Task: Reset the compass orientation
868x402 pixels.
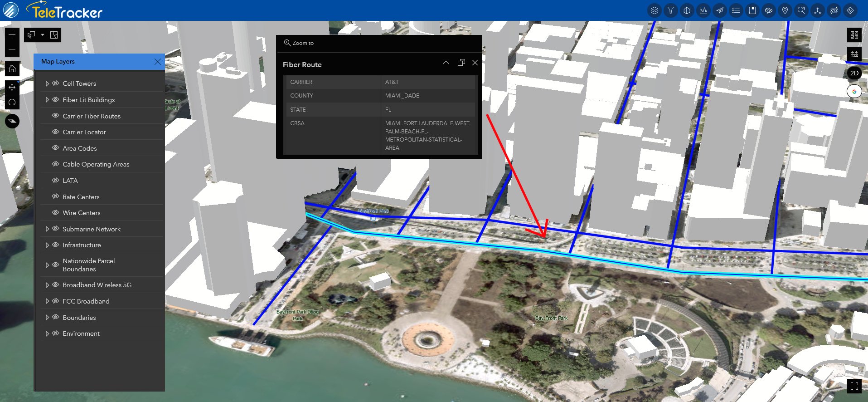Action: click(12, 121)
